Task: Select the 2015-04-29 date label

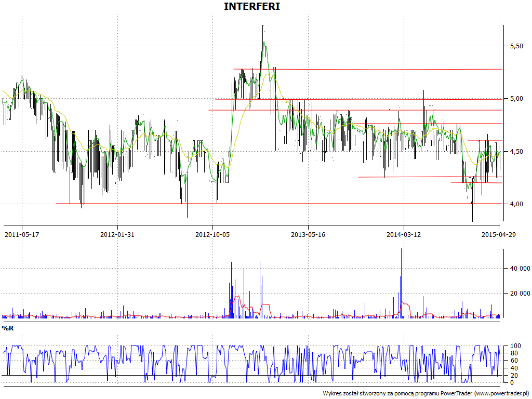Action: tap(499, 234)
